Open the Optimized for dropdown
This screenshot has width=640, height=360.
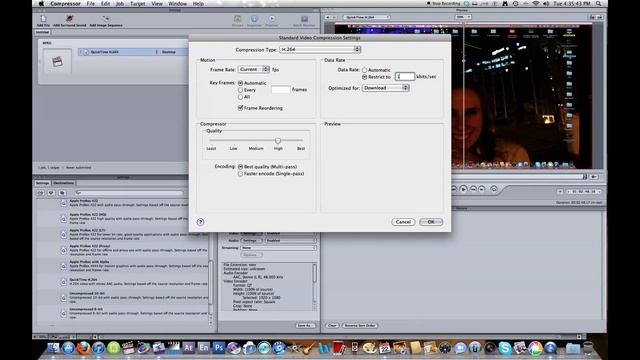[x=386, y=88]
